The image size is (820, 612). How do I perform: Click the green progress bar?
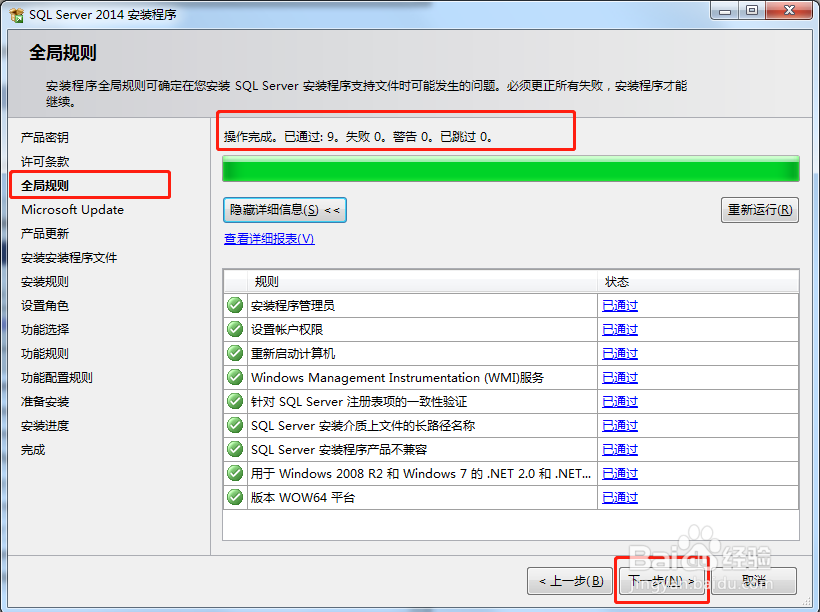pos(510,168)
